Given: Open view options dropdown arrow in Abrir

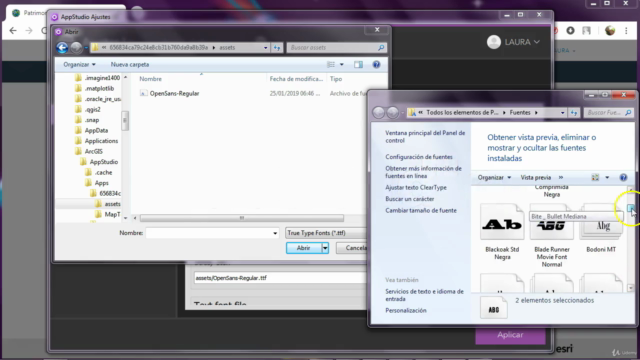Looking at the screenshot, I should [x=342, y=64].
